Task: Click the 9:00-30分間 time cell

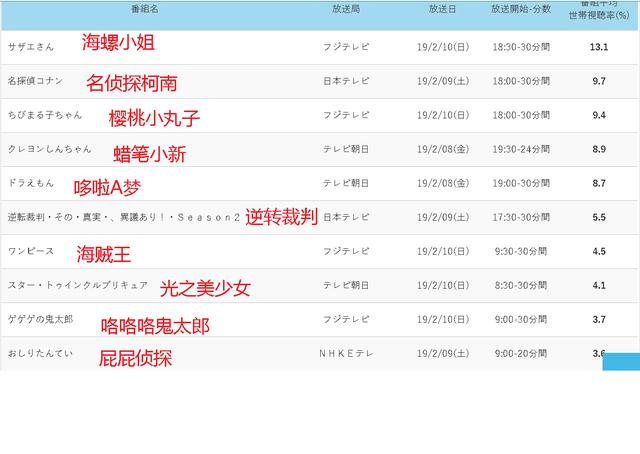Action: [521, 319]
